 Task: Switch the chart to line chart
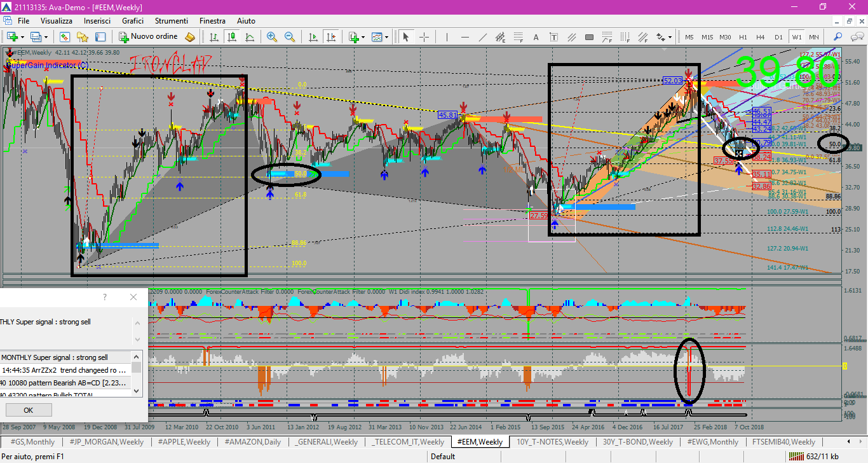tap(250, 37)
